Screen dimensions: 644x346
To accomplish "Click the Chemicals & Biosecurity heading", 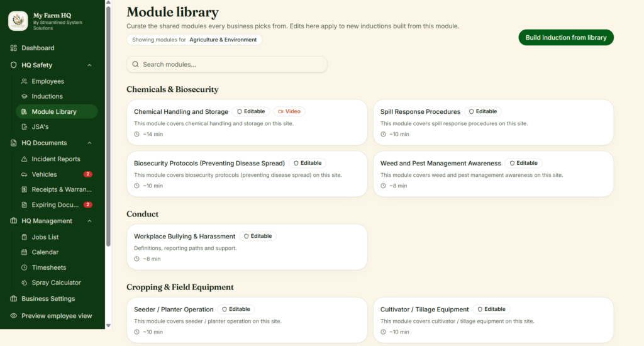I will click(172, 89).
